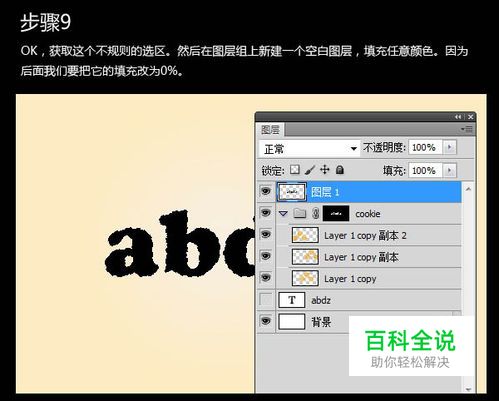Select the 背景 layer name

(x=321, y=322)
